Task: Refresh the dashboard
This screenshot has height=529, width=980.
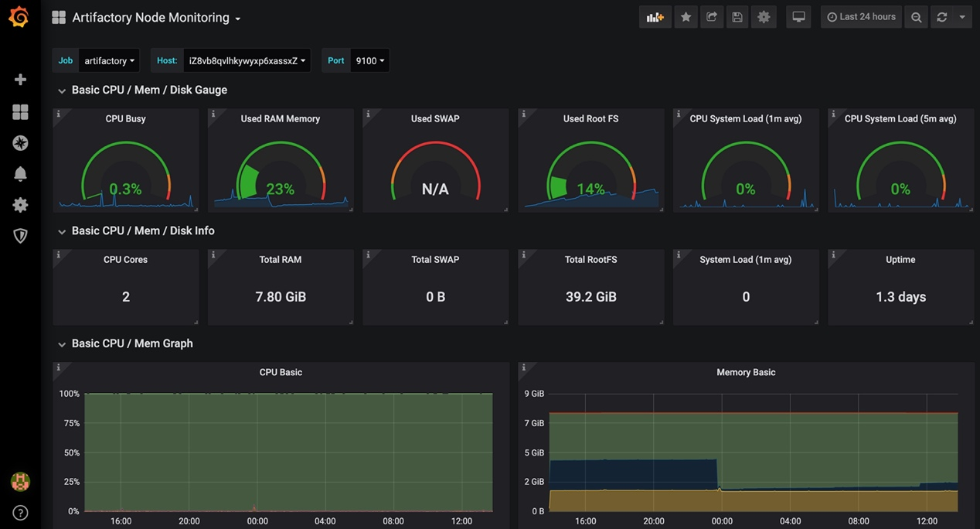Action: (x=941, y=17)
